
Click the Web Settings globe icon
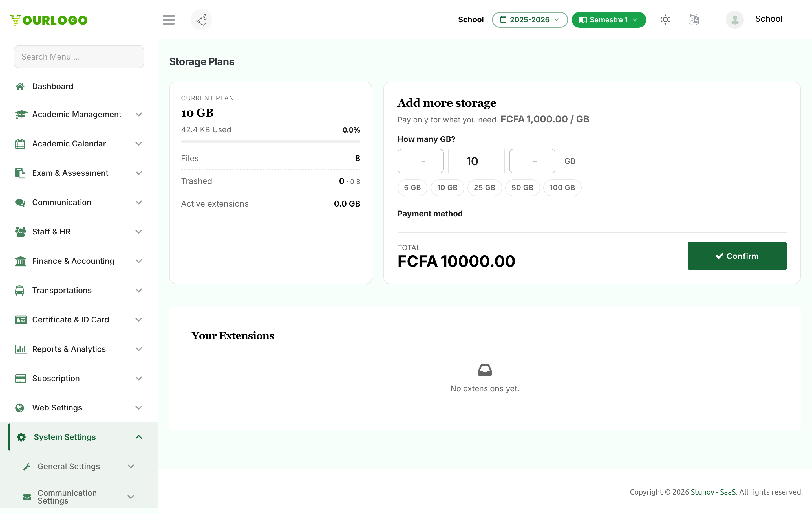(19, 408)
